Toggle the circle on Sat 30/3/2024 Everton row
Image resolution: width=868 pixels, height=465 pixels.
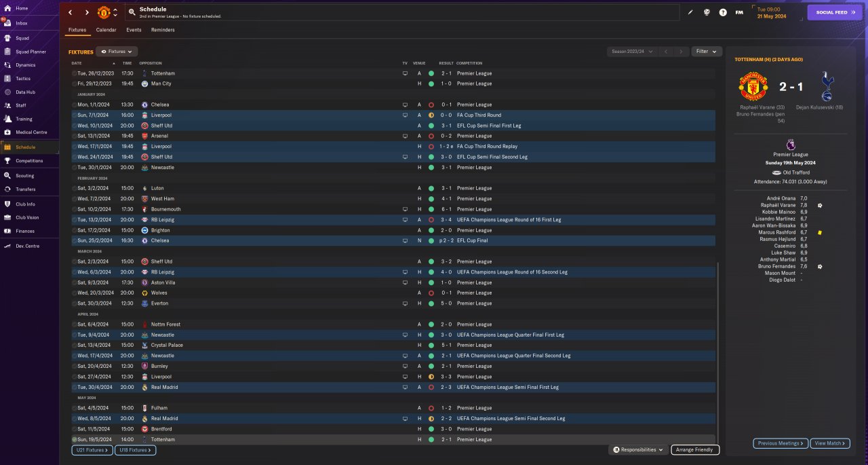[x=74, y=303]
